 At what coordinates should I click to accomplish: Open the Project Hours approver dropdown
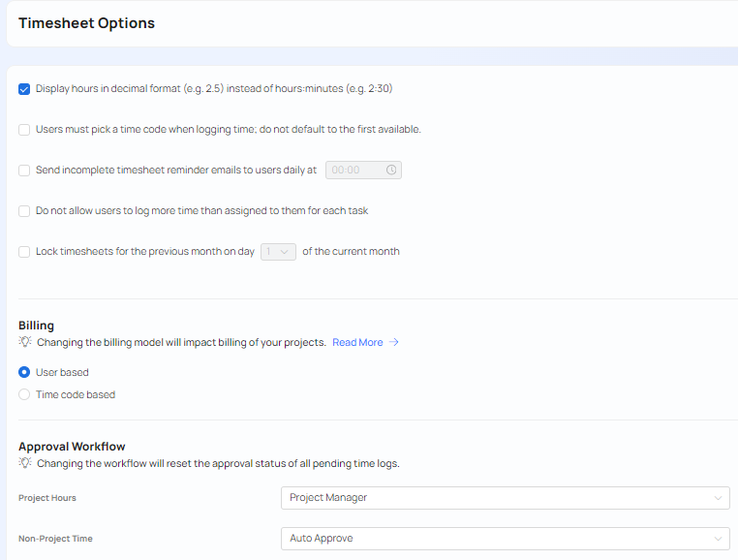[x=504, y=498]
